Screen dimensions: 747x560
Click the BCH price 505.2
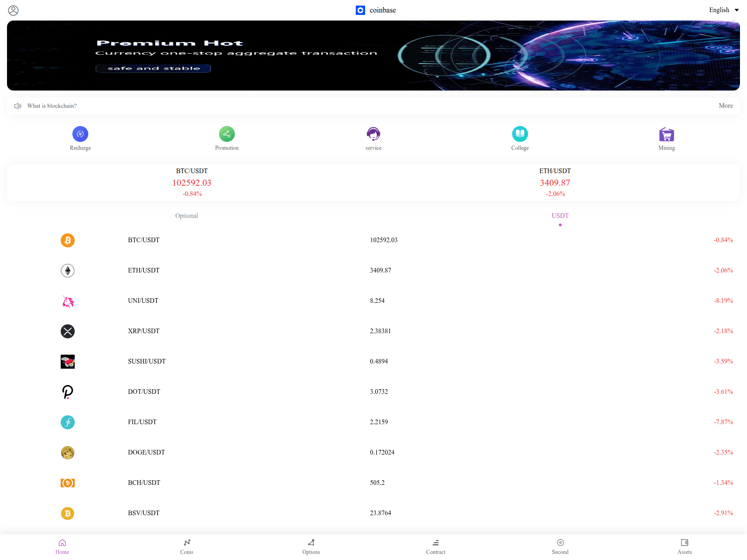(x=377, y=483)
